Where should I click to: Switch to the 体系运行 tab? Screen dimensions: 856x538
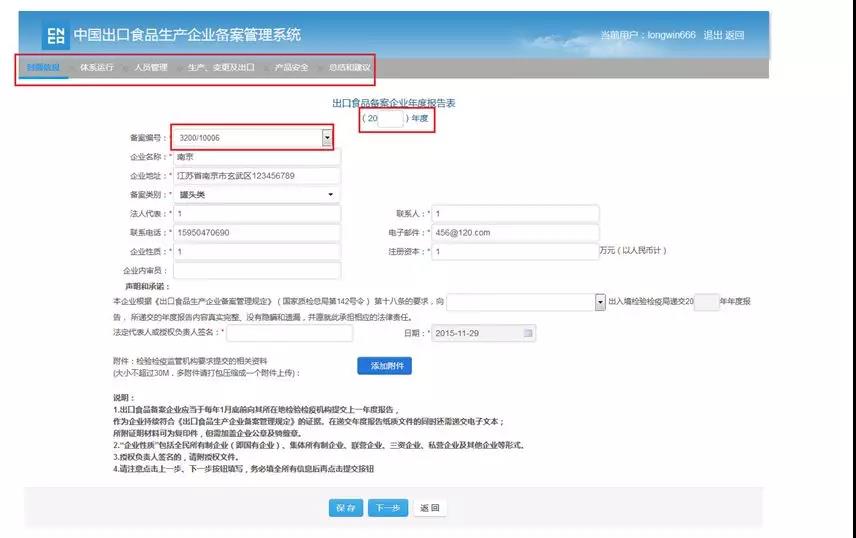tap(97, 67)
